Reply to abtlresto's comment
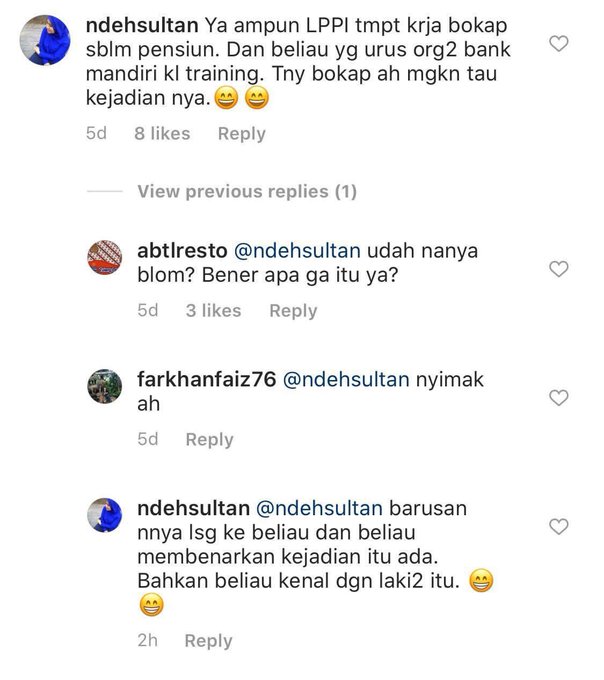 click(293, 311)
